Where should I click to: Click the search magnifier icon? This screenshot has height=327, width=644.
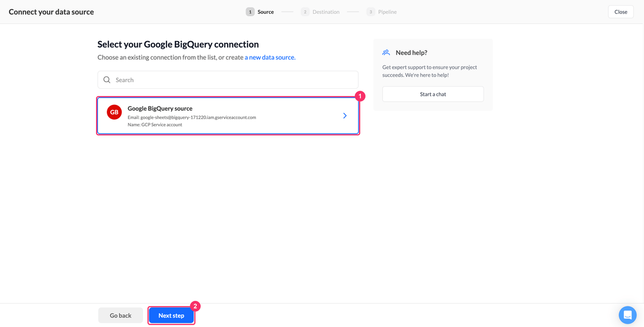[x=107, y=80]
